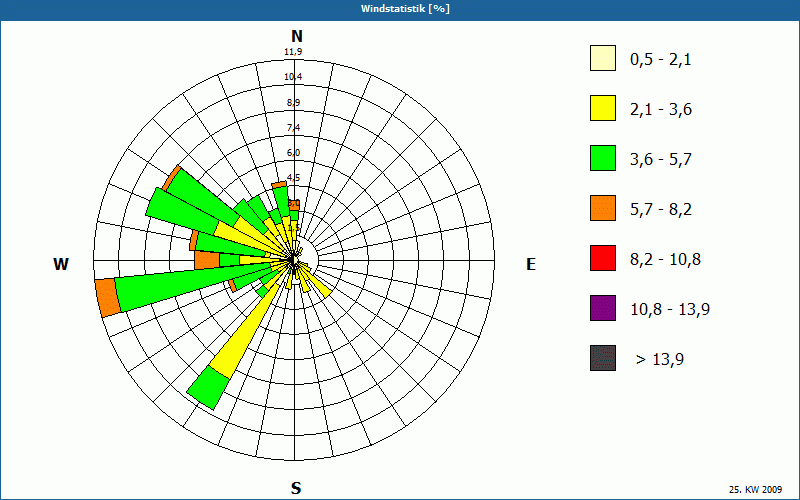Viewport: 800px width, 500px height.
Task: Click the legend label '> 13,9'
Action: click(x=660, y=360)
